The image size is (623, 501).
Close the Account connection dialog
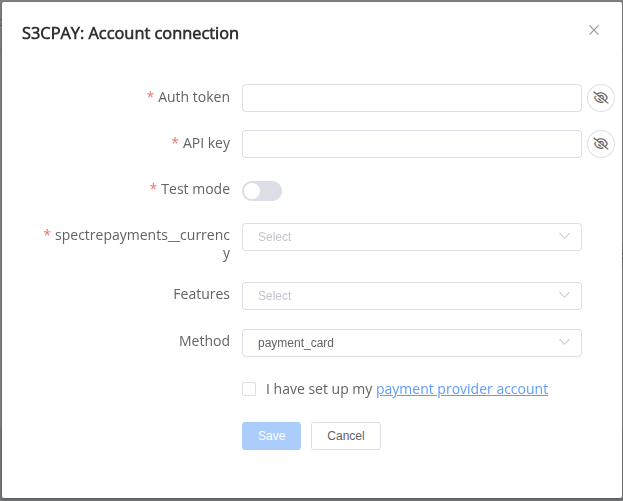pos(594,30)
